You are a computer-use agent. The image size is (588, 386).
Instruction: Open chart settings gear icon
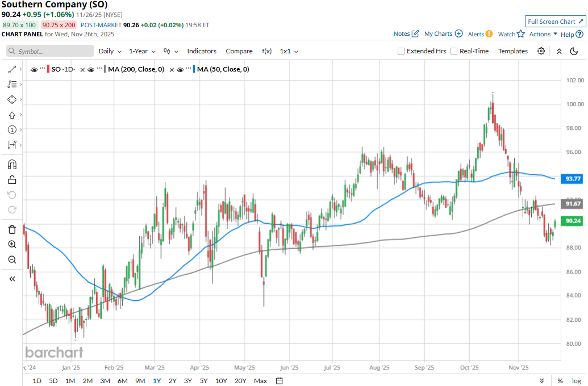[x=541, y=51]
